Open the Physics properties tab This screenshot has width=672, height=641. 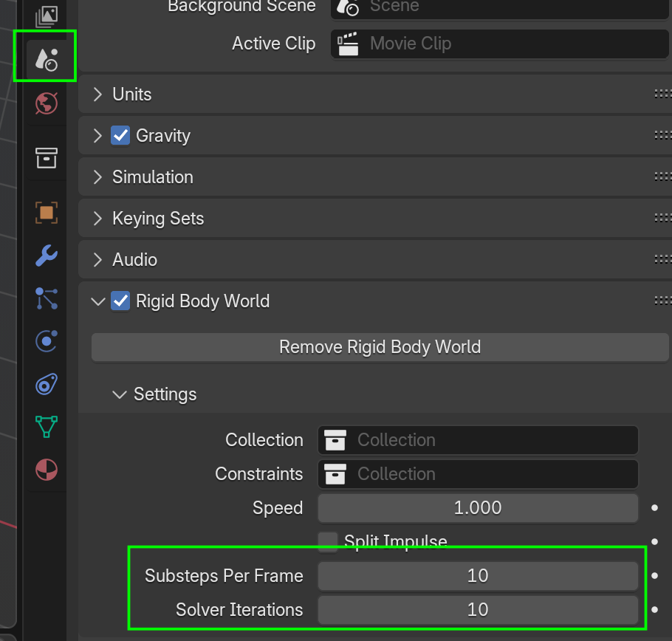(x=47, y=341)
